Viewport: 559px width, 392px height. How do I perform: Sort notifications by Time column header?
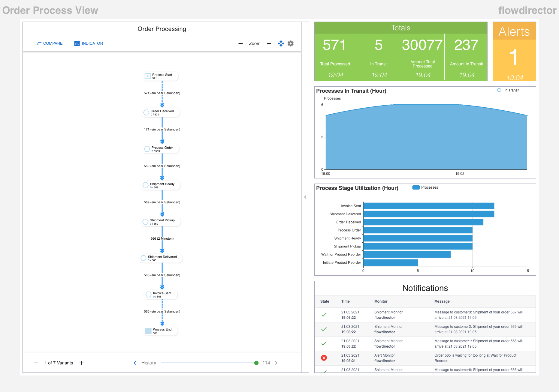click(x=345, y=301)
